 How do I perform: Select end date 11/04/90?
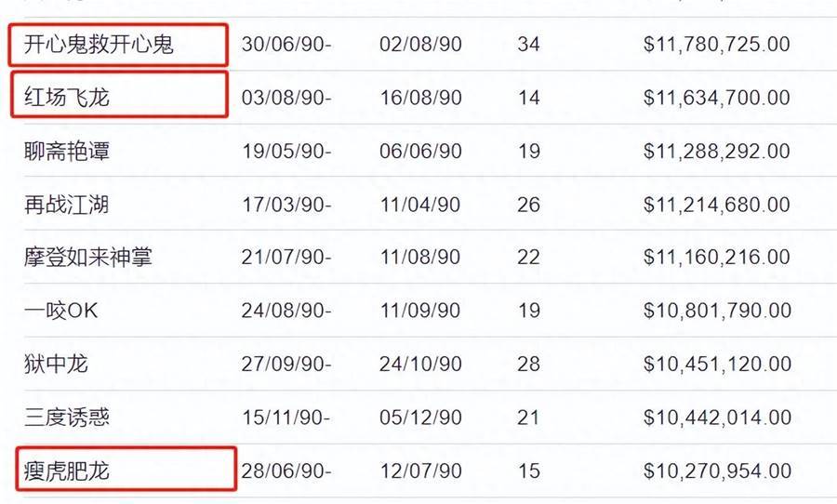pyautogui.click(x=420, y=205)
